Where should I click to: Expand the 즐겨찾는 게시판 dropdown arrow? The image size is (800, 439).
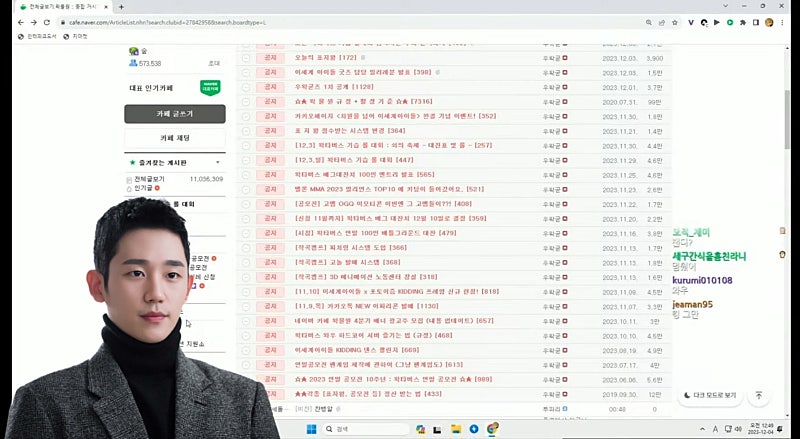coord(218,162)
